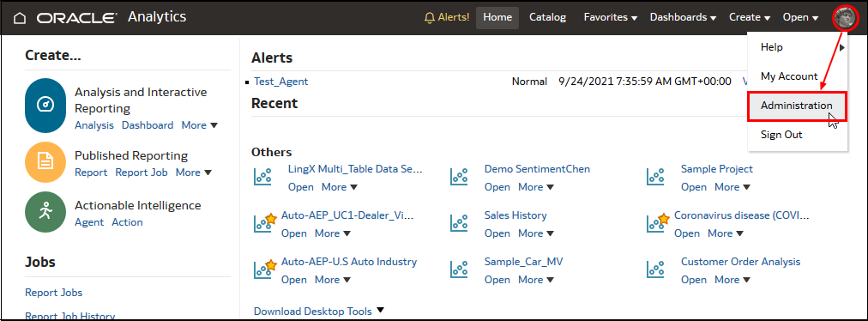This screenshot has width=868, height=321.
Task: Expand More under Sample Project
Action: coord(732,187)
